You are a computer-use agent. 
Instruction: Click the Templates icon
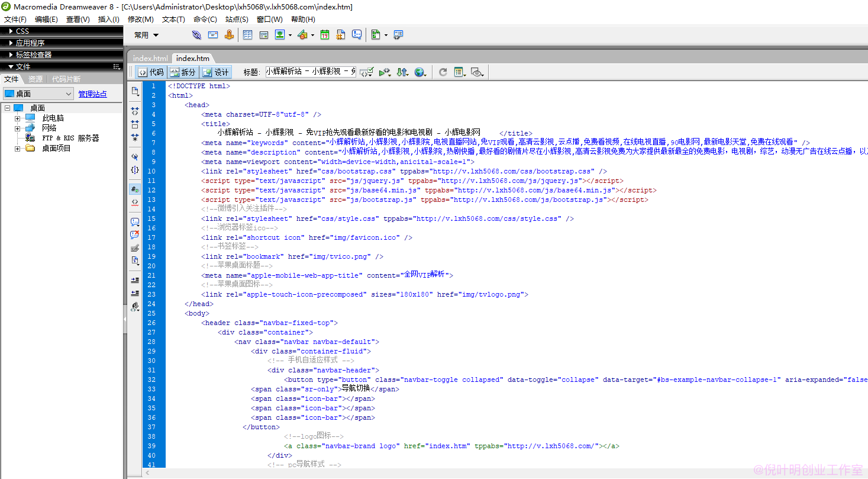pyautogui.click(x=375, y=35)
